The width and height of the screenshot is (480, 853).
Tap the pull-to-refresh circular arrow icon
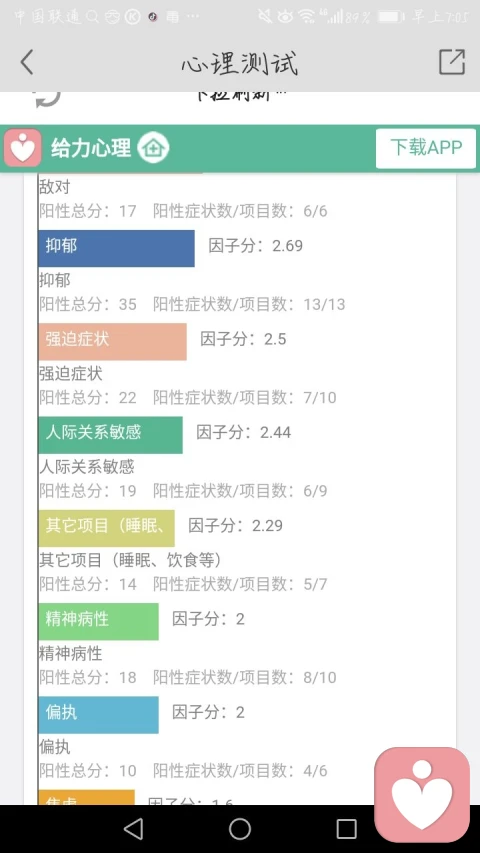tap(47, 98)
